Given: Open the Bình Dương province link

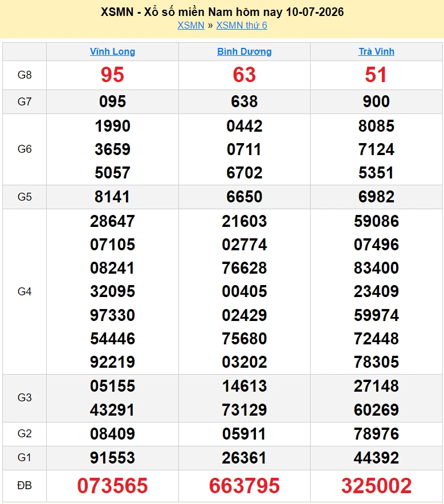Looking at the screenshot, I should (x=245, y=51).
